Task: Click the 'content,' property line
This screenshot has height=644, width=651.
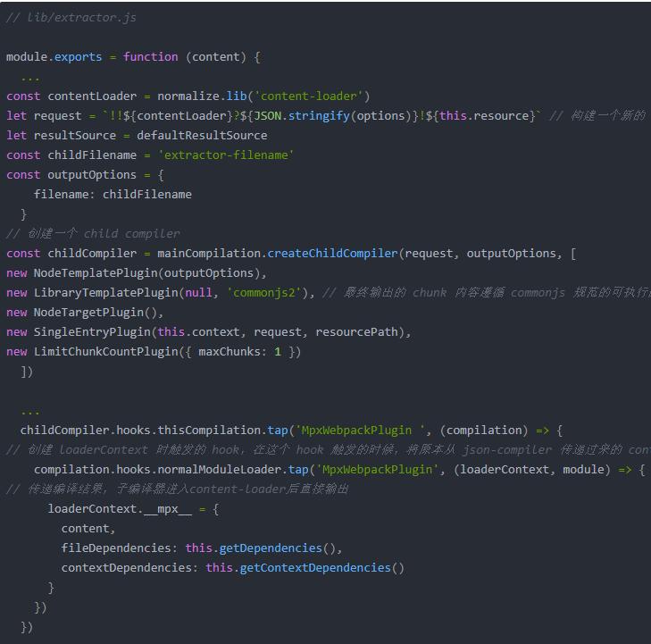Action: click(x=88, y=529)
